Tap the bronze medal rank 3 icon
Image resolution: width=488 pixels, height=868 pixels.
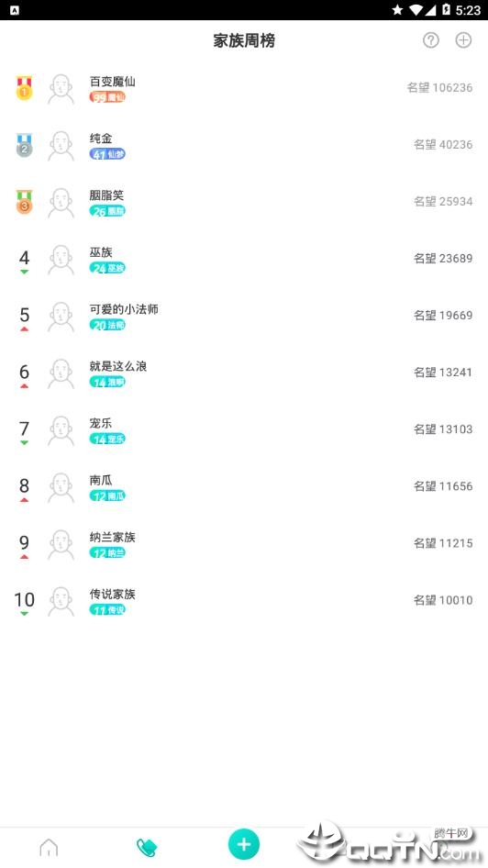(x=24, y=203)
